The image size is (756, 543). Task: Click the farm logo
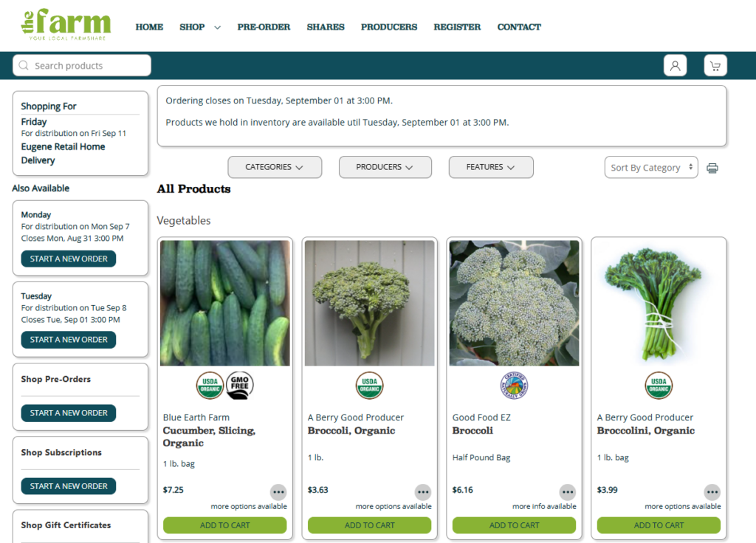(66, 24)
